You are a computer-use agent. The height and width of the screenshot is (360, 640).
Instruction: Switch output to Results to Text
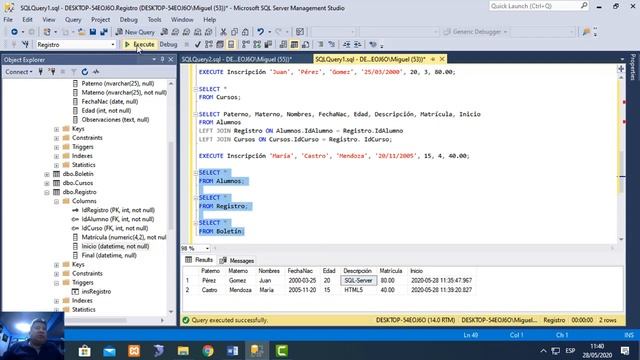point(283,44)
